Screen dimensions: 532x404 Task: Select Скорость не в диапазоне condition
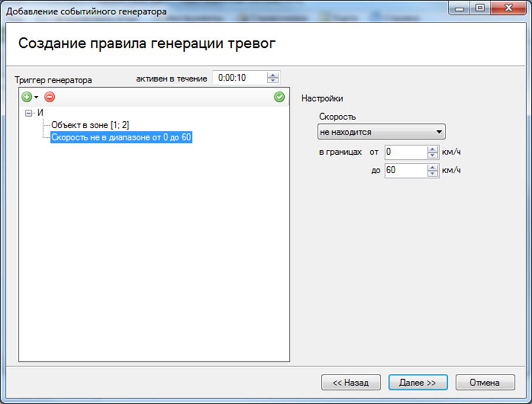click(x=121, y=137)
